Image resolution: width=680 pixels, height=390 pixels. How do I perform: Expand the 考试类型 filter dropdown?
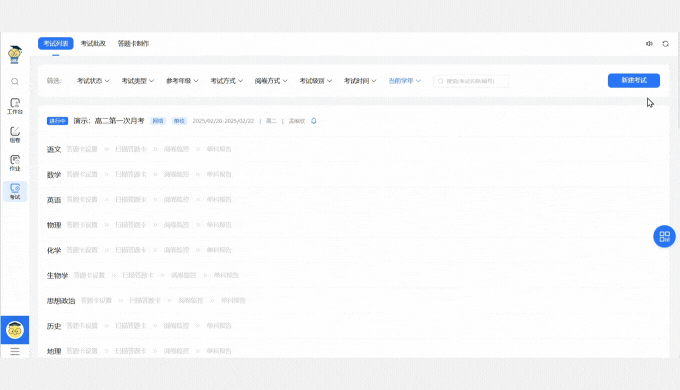138,81
